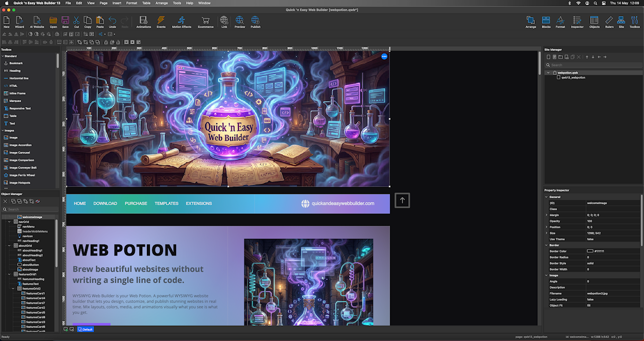
Task: Collapse the featuresGrid1 tree node
Action: [10, 274]
